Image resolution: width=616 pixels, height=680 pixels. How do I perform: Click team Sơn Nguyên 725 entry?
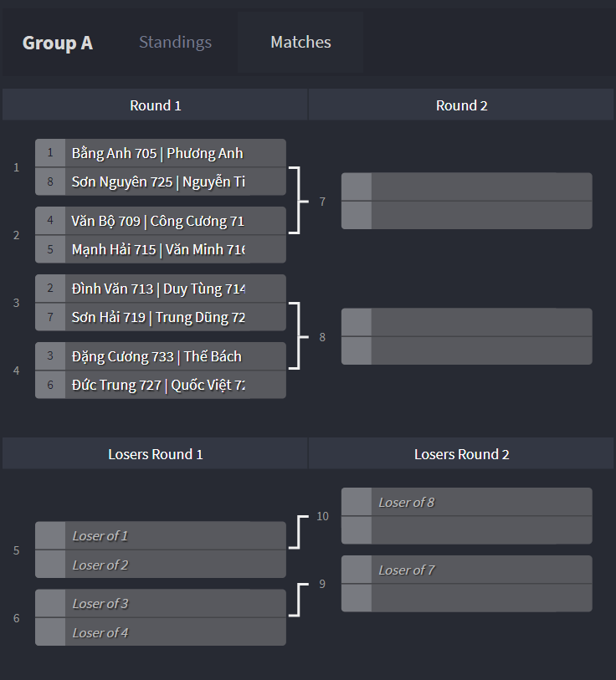click(160, 182)
